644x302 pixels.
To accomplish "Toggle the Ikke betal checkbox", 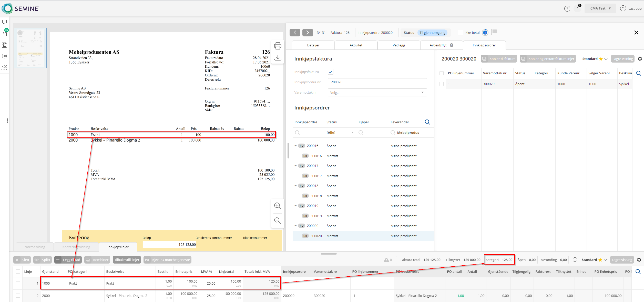I will [x=460, y=33].
